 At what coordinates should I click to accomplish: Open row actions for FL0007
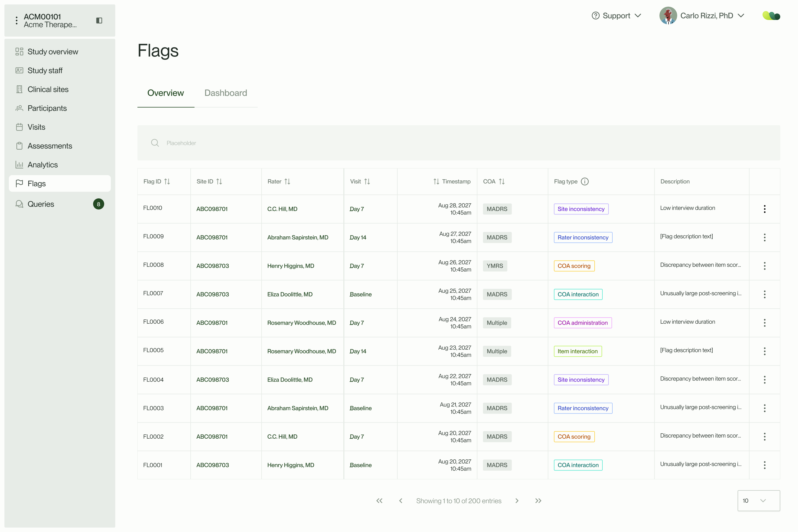[x=764, y=295]
